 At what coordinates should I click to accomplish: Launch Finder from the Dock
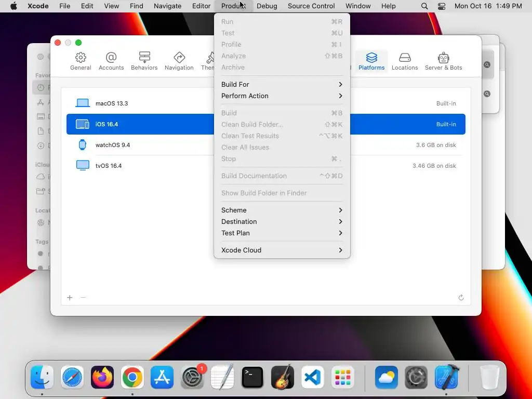(42, 377)
